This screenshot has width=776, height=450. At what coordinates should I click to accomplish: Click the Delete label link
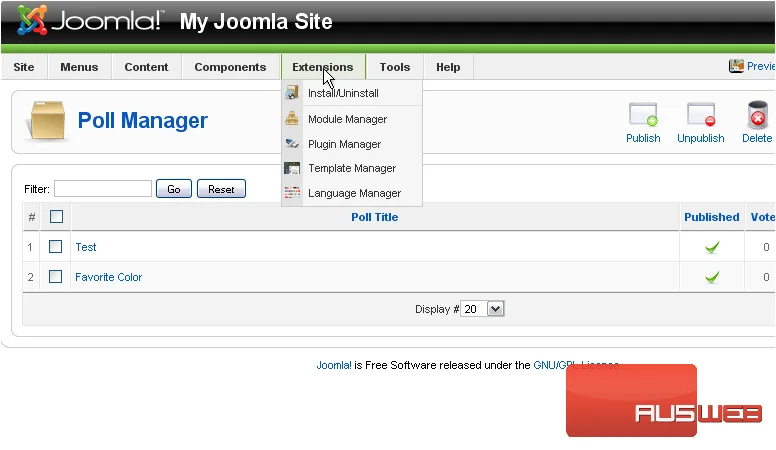[x=757, y=138]
